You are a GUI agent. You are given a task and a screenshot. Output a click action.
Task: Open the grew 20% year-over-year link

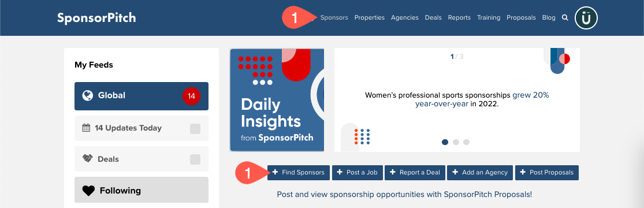(x=482, y=99)
